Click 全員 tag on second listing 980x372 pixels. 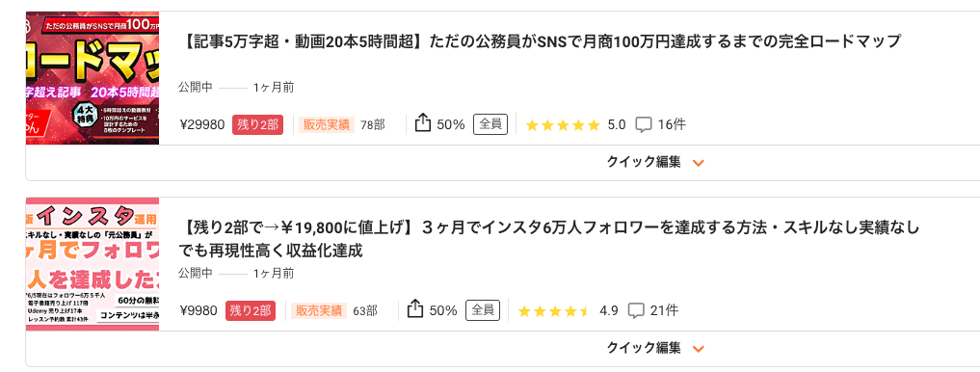483,309
